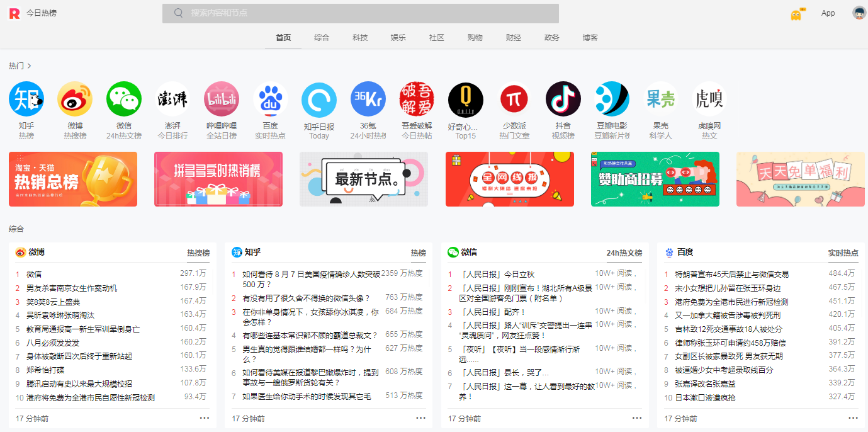Open the 吾爱破解 今日热帖 icon
Image resolution: width=868 pixels, height=432 pixels.
coord(417,99)
